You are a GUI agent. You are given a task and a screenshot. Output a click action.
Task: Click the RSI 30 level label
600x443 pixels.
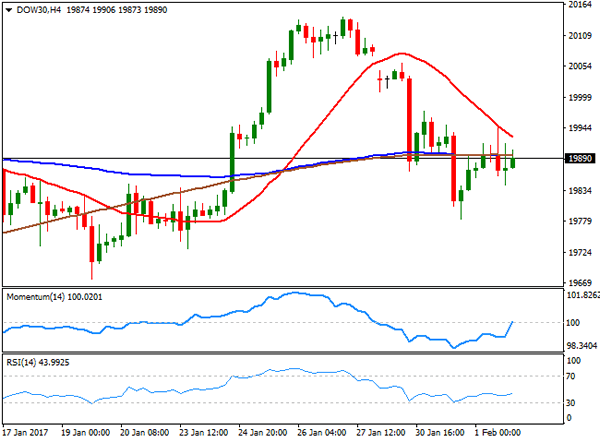tap(571, 402)
